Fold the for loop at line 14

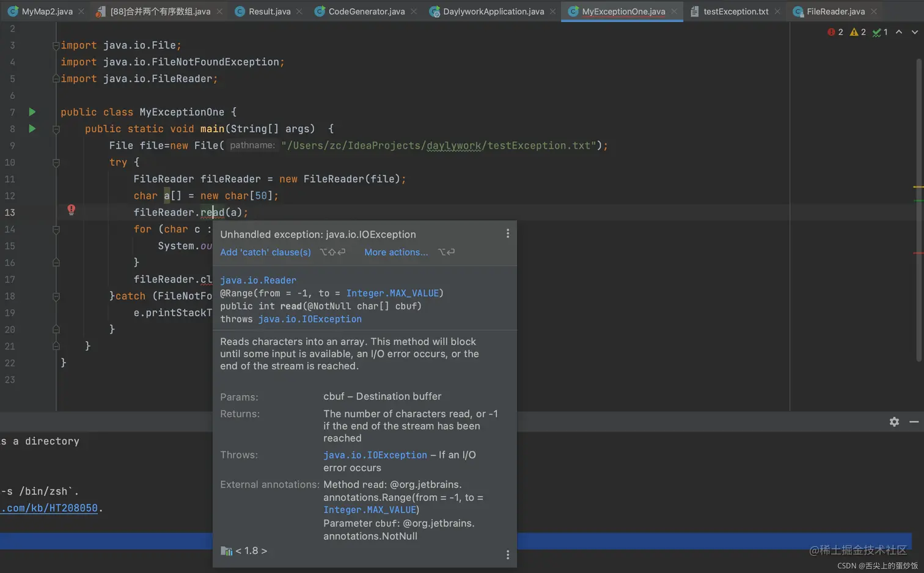[x=56, y=229]
